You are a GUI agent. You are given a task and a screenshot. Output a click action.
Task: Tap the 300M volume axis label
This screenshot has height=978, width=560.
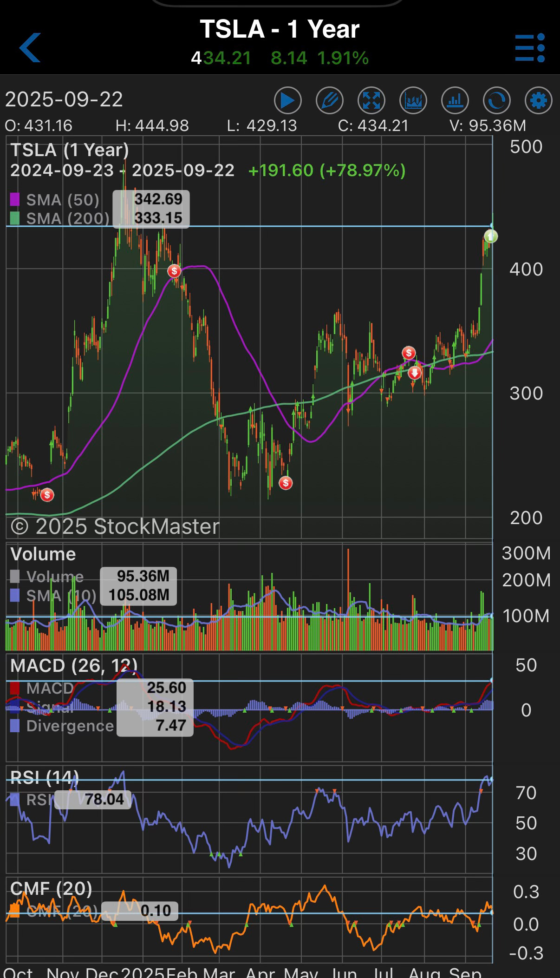pyautogui.click(x=526, y=553)
